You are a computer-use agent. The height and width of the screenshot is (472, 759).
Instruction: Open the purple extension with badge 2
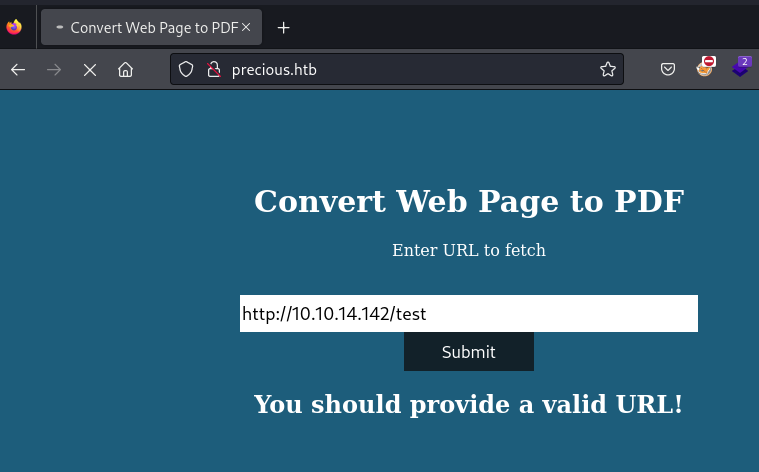(x=741, y=67)
